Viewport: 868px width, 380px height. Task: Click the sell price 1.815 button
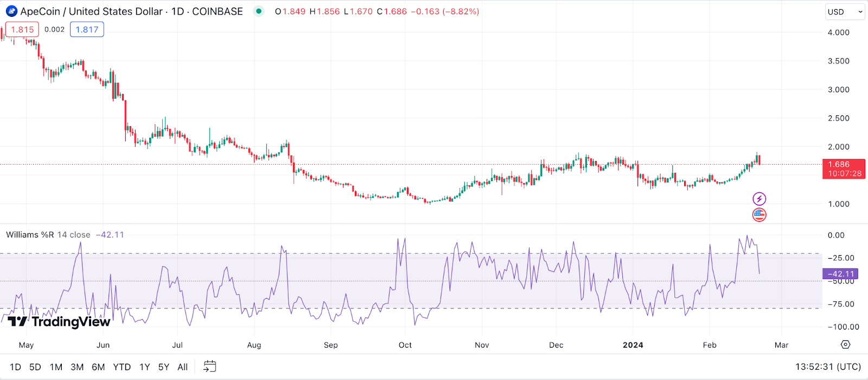click(22, 29)
